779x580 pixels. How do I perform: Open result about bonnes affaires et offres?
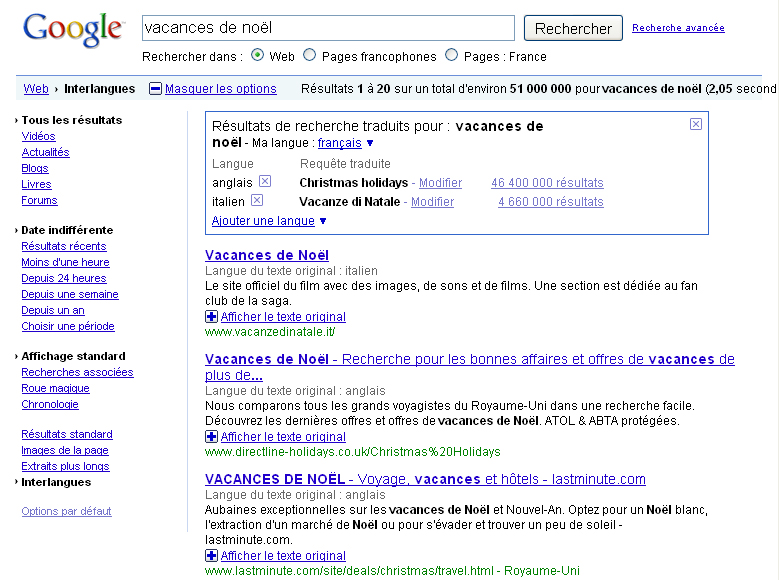coord(469,367)
